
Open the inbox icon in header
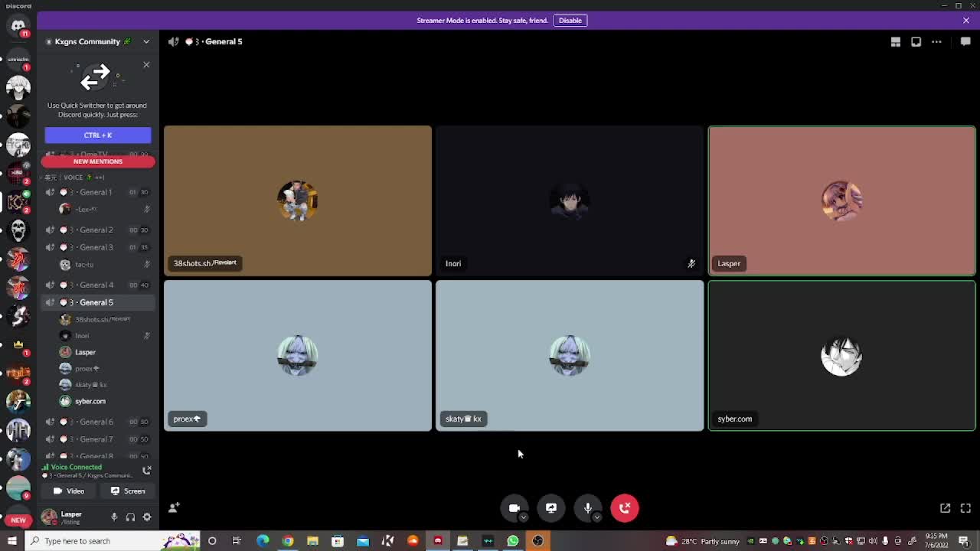click(x=916, y=42)
